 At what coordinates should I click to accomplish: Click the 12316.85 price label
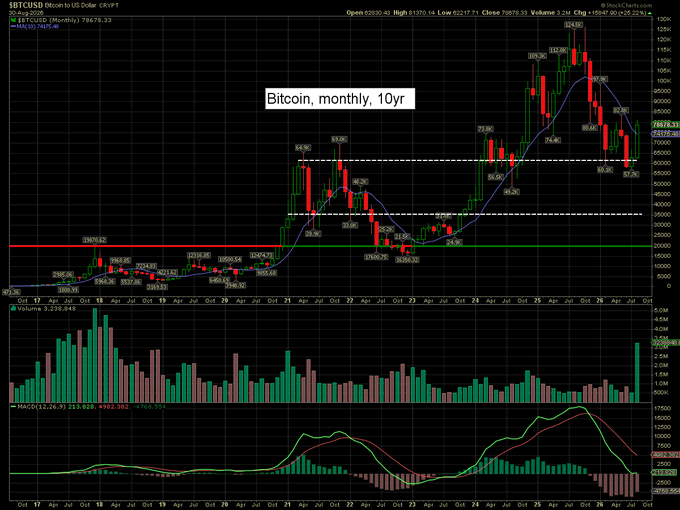coord(199,255)
